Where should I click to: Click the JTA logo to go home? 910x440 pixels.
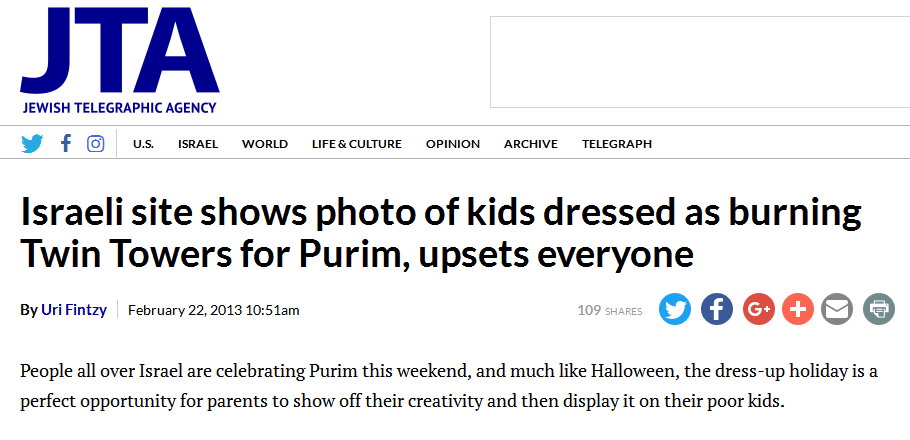tap(120, 50)
